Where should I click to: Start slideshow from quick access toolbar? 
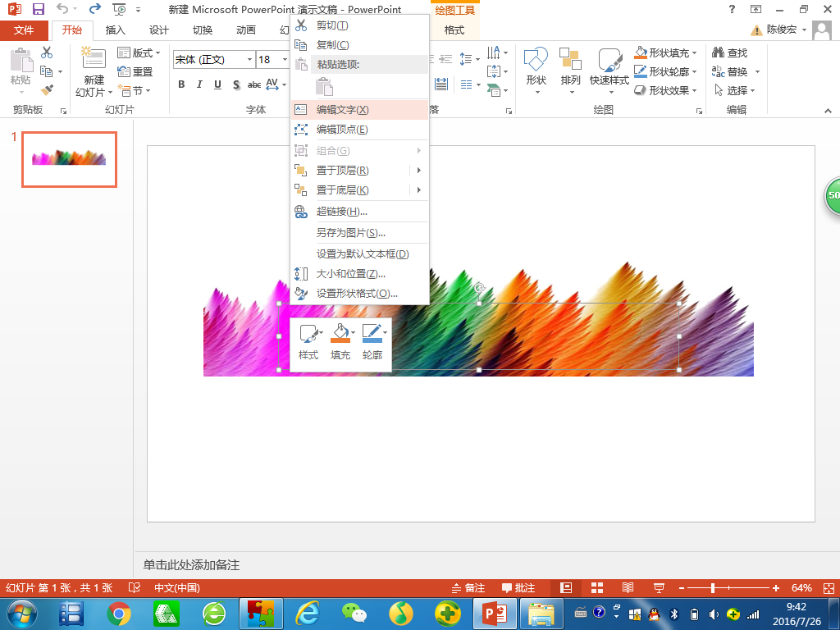click(x=119, y=9)
